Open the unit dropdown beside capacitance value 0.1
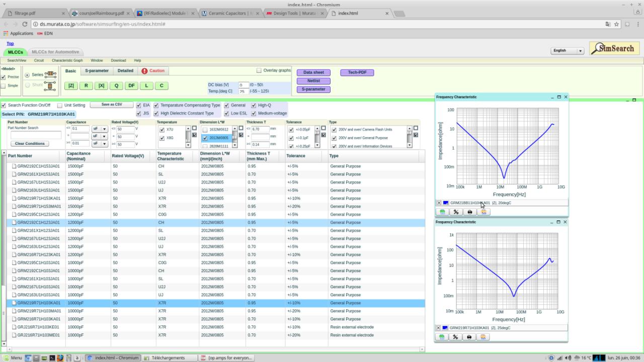The image size is (644, 362). click(x=100, y=129)
